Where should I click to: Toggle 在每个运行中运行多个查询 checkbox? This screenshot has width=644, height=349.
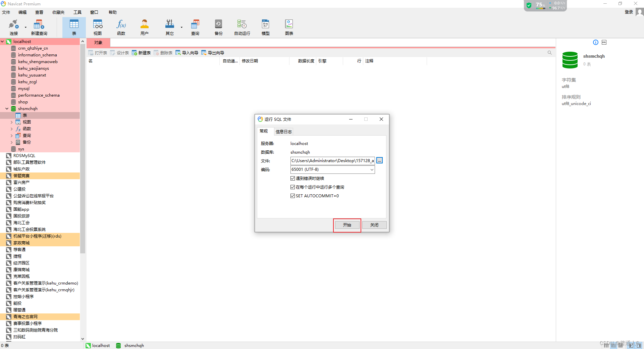pos(292,187)
